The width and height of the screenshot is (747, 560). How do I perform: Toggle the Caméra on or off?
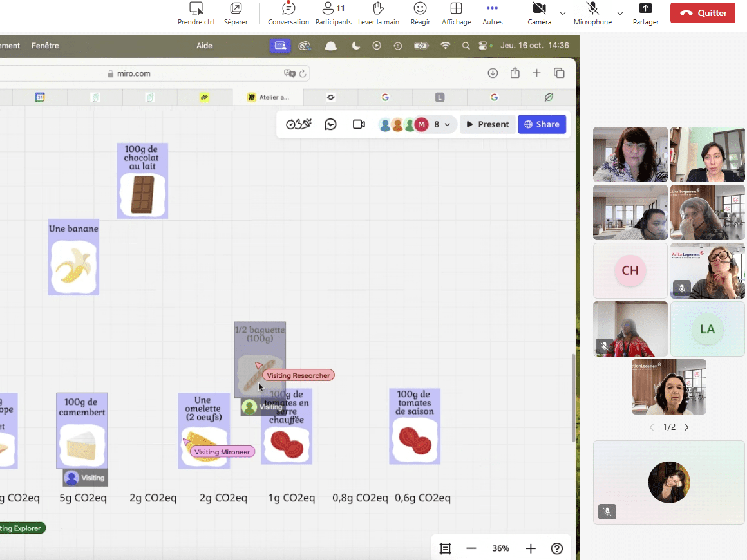[x=539, y=14]
